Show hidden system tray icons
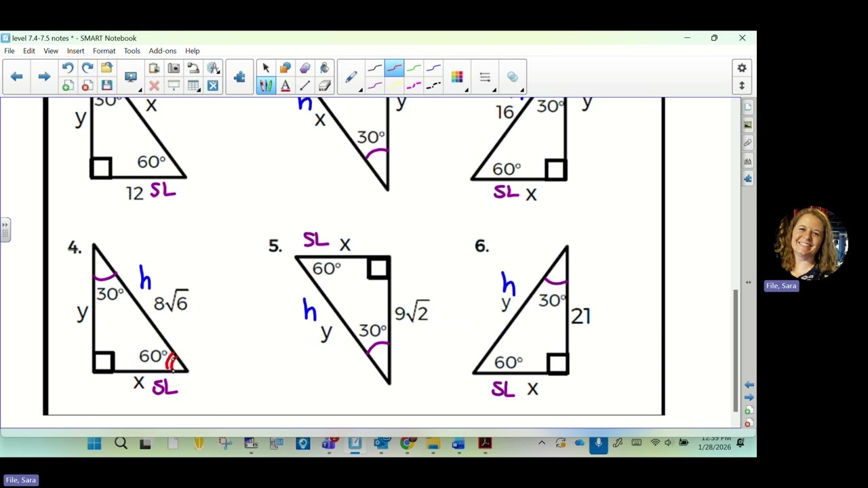The width and height of the screenshot is (868, 488). tap(542, 443)
